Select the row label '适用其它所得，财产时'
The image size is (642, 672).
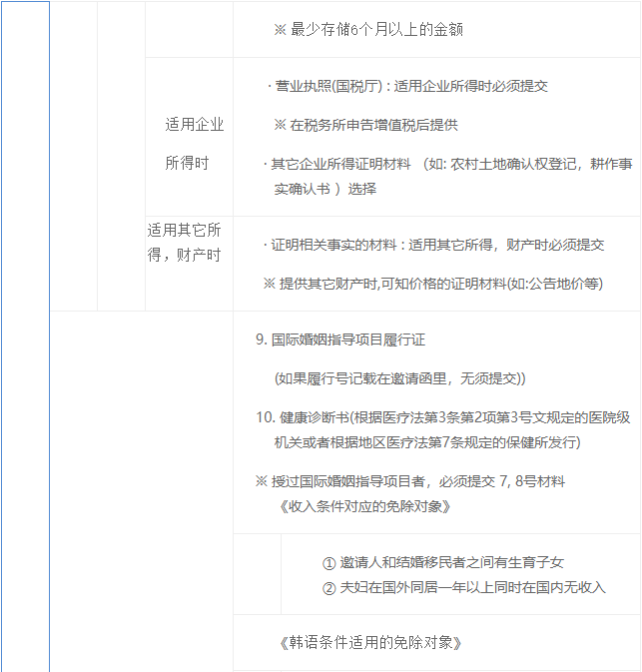(185, 243)
